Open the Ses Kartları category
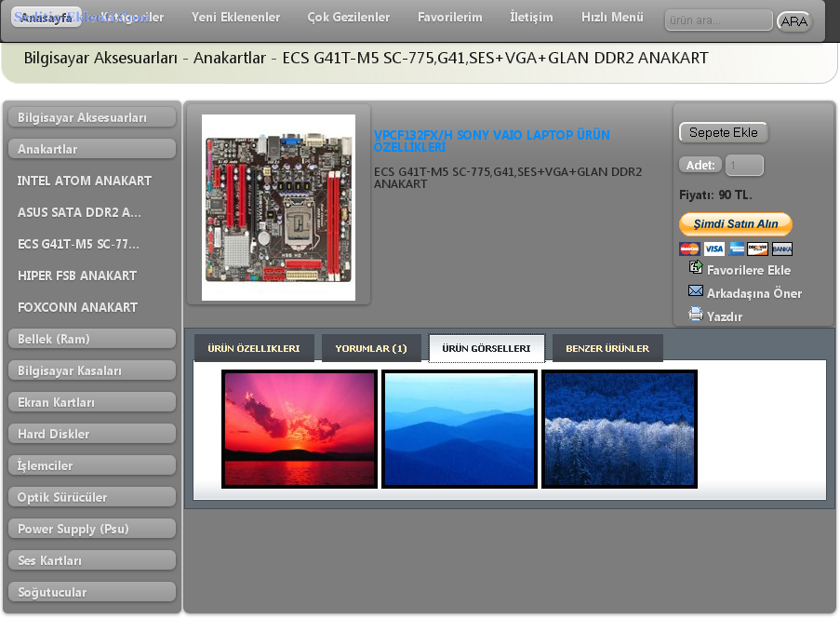Screen dimensions: 840x619 tap(92, 560)
